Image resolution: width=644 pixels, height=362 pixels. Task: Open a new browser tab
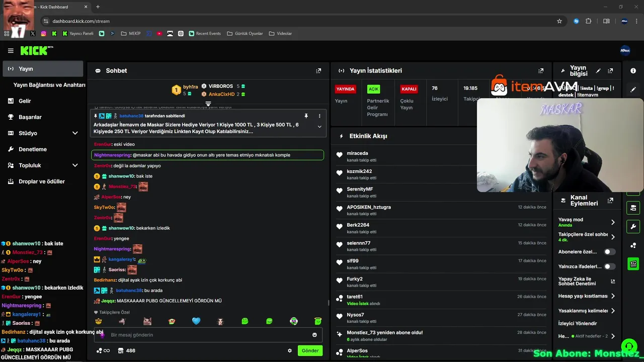pyautogui.click(x=98, y=7)
